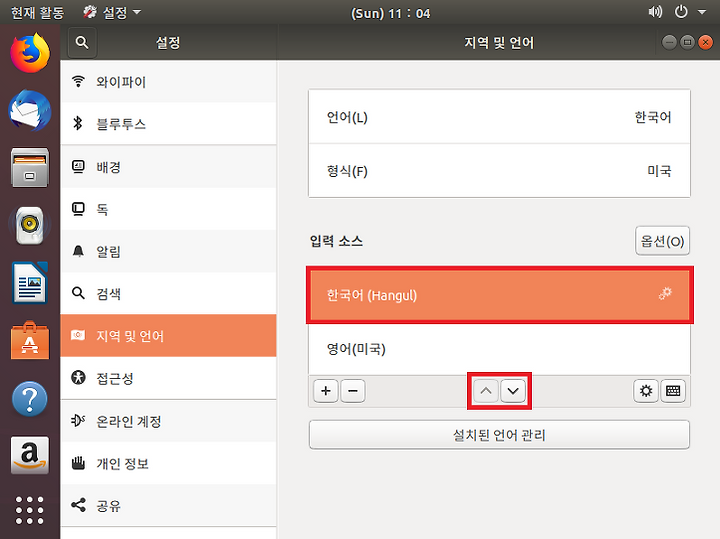Open the power menu icon
The image size is (720, 539).
pyautogui.click(x=681, y=12)
